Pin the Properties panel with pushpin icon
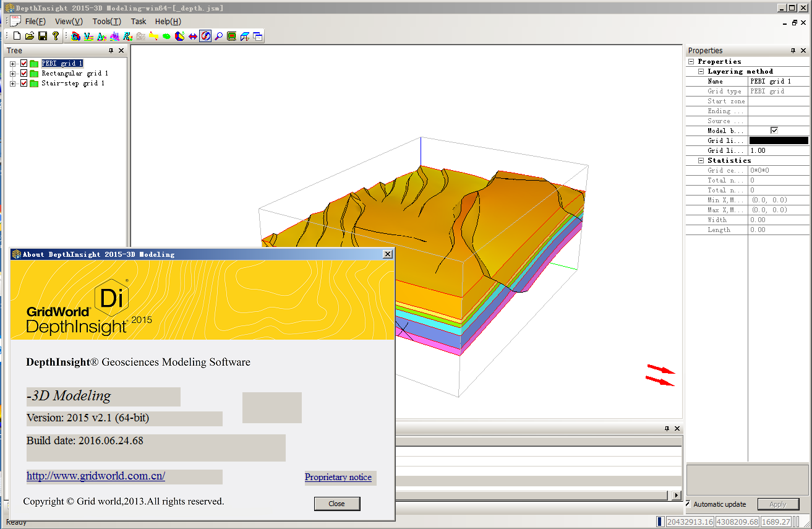Viewport: 812px width, 529px height. click(793, 51)
